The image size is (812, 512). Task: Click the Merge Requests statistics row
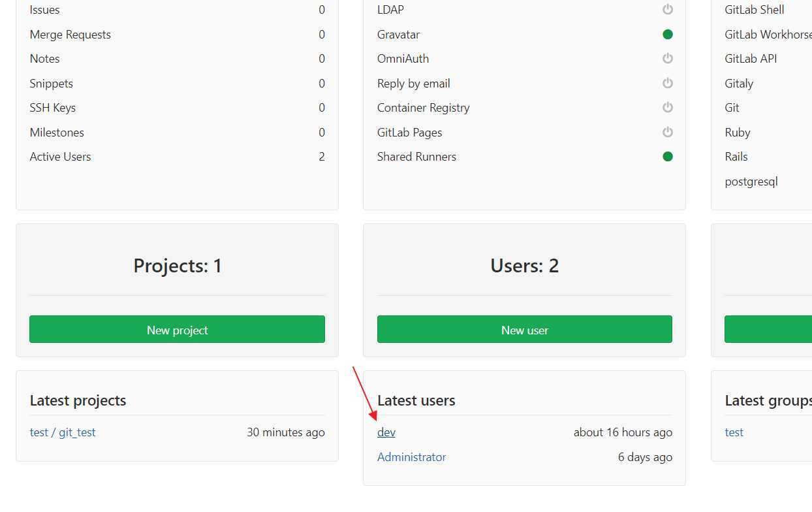[177, 35]
